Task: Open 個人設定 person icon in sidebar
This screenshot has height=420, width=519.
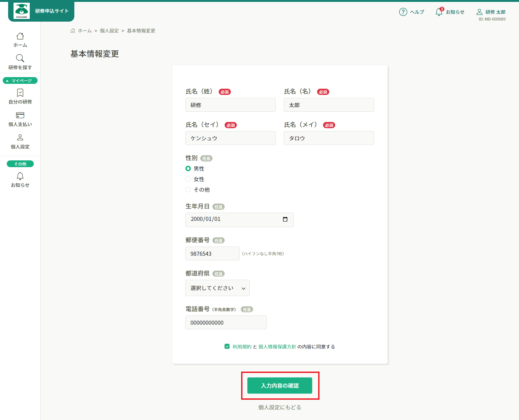Action: pyautogui.click(x=20, y=137)
